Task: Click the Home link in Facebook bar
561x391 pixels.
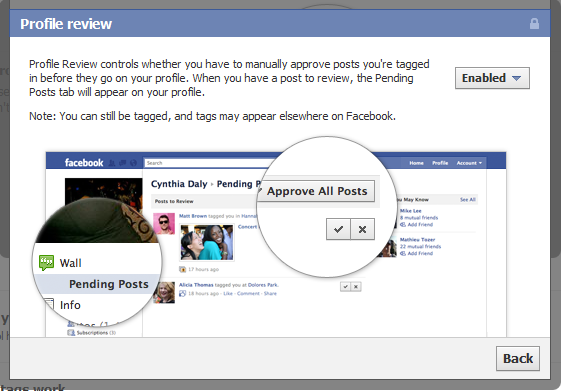Action: click(x=416, y=163)
